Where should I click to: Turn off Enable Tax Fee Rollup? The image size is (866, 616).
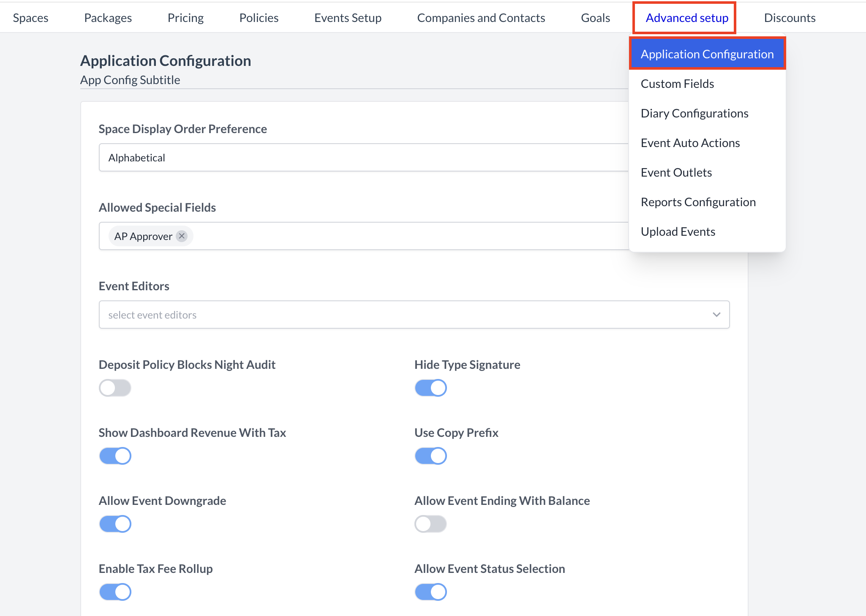(x=115, y=591)
